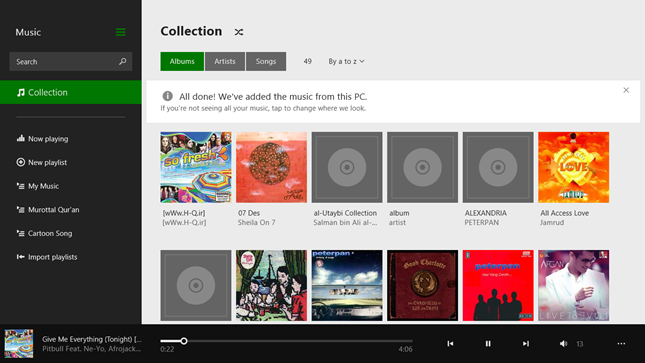Shuffle the collection with the shuffle icon
Viewport: 645px width, 363px height.
pyautogui.click(x=239, y=32)
